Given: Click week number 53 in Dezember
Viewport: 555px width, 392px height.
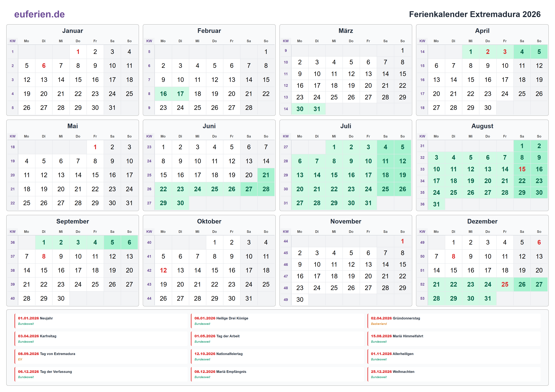Looking at the screenshot, I should [422, 299].
